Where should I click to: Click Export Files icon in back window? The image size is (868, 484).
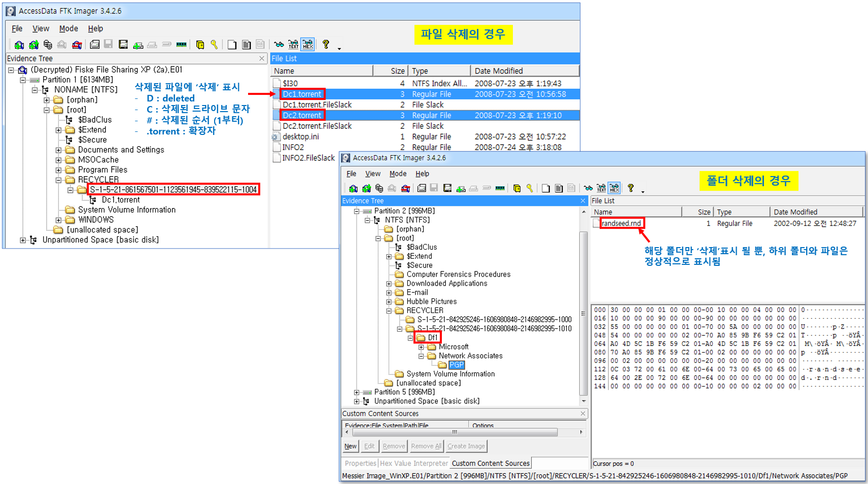coord(232,45)
